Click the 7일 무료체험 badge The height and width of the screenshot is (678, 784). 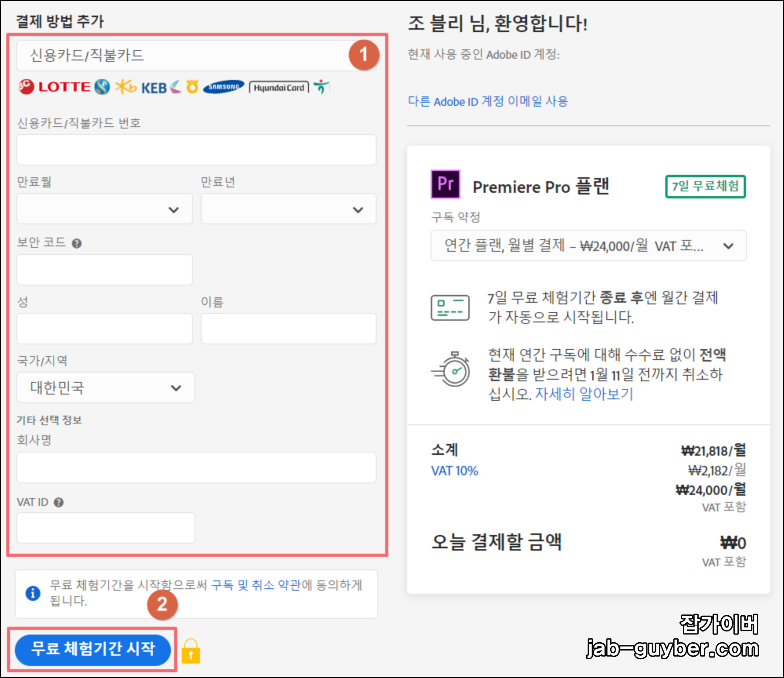[x=705, y=186]
